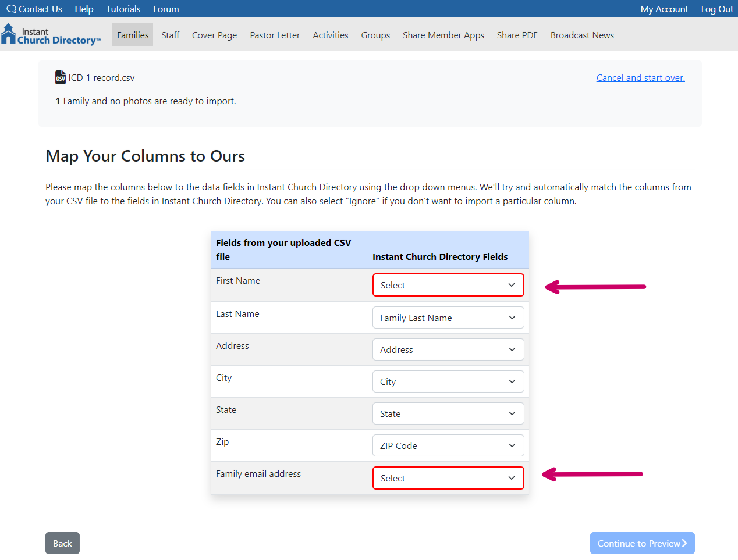Image resolution: width=738 pixels, height=560 pixels.
Task: Click the Family email address label
Action: (x=258, y=473)
